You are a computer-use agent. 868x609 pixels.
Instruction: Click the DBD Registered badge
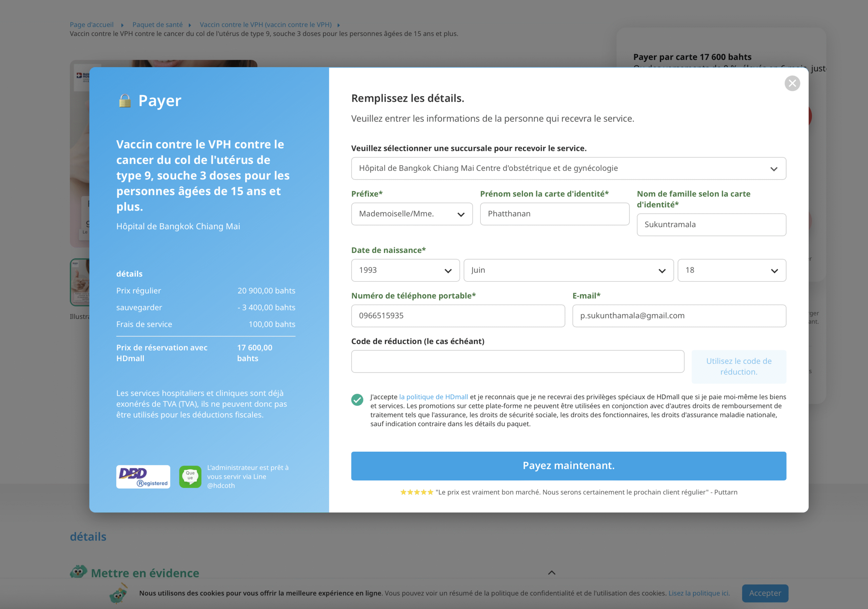[143, 477]
